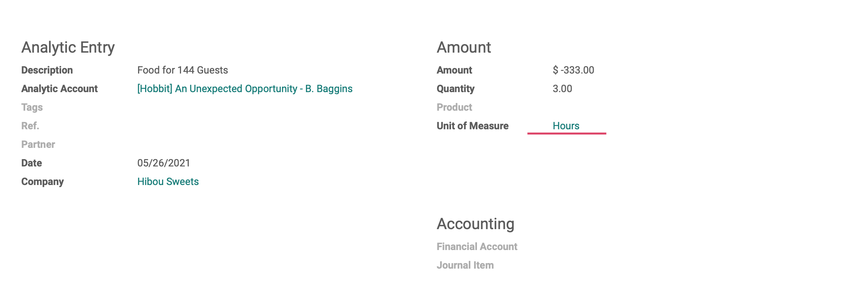The width and height of the screenshot is (868, 305).
Task: Select the 3.00 quantity value
Action: 562,89
